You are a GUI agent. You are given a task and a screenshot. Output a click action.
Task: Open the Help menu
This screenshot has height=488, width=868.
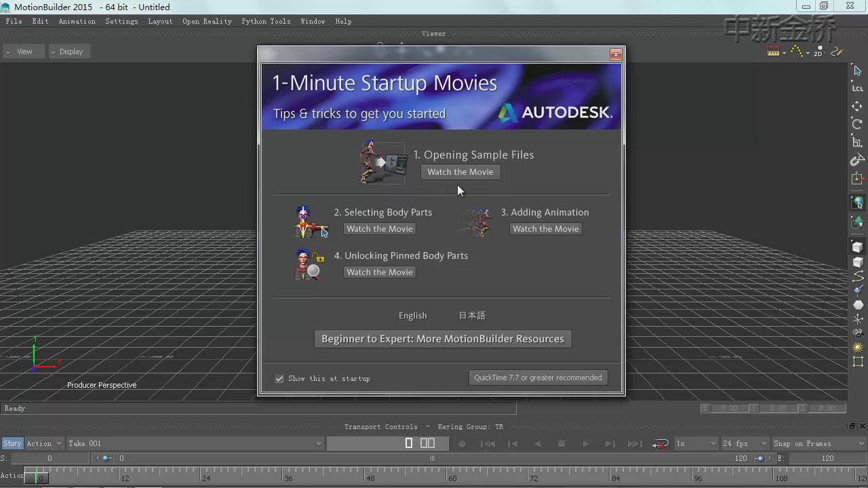point(343,21)
